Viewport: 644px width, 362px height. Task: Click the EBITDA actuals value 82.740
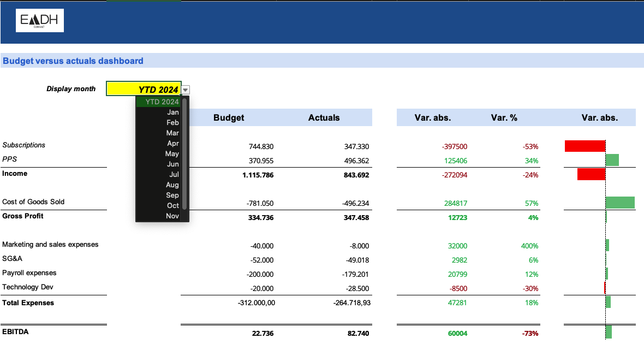coord(358,333)
